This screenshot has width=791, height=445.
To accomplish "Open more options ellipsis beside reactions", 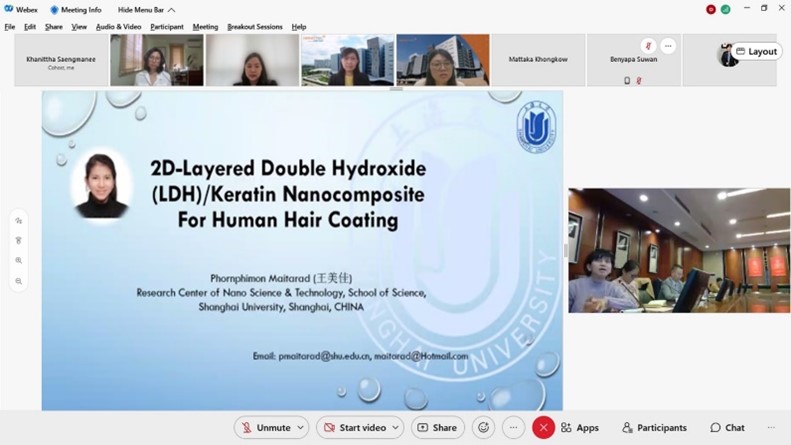I will [x=513, y=428].
